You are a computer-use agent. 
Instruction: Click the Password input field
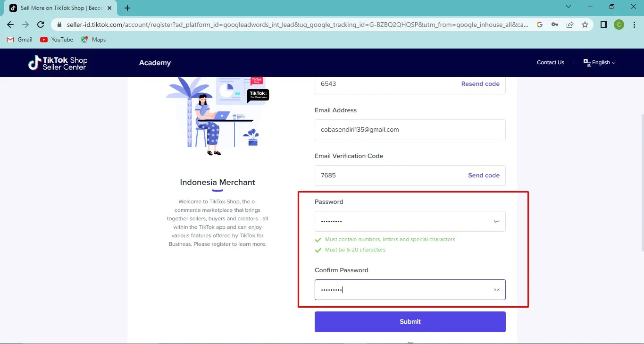click(410, 221)
